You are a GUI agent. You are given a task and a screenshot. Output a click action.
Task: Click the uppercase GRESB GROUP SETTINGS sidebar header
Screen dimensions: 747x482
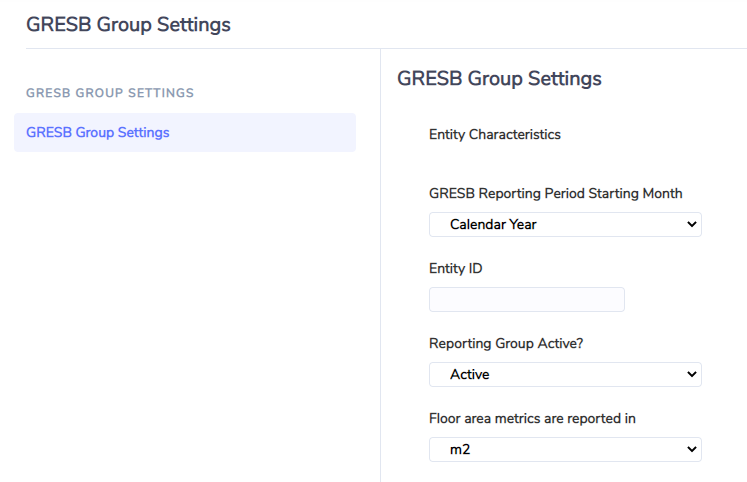click(110, 93)
